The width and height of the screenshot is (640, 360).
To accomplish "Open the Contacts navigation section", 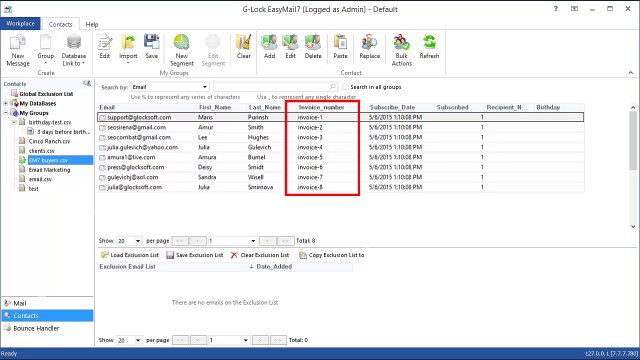I will [47, 316].
